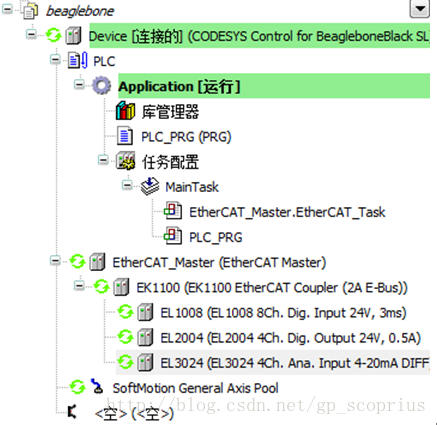Click the green sync icon beside EK1100

(x=101, y=287)
